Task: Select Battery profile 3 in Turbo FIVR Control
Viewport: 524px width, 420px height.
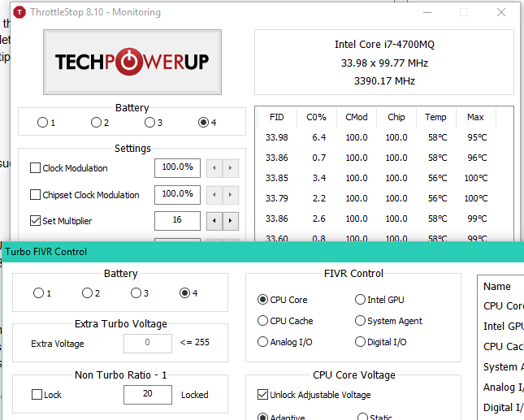Action: (136, 293)
